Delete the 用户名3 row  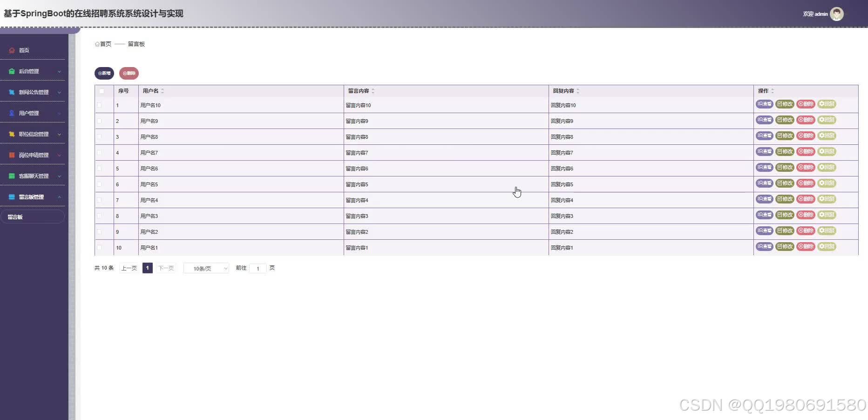(806, 215)
